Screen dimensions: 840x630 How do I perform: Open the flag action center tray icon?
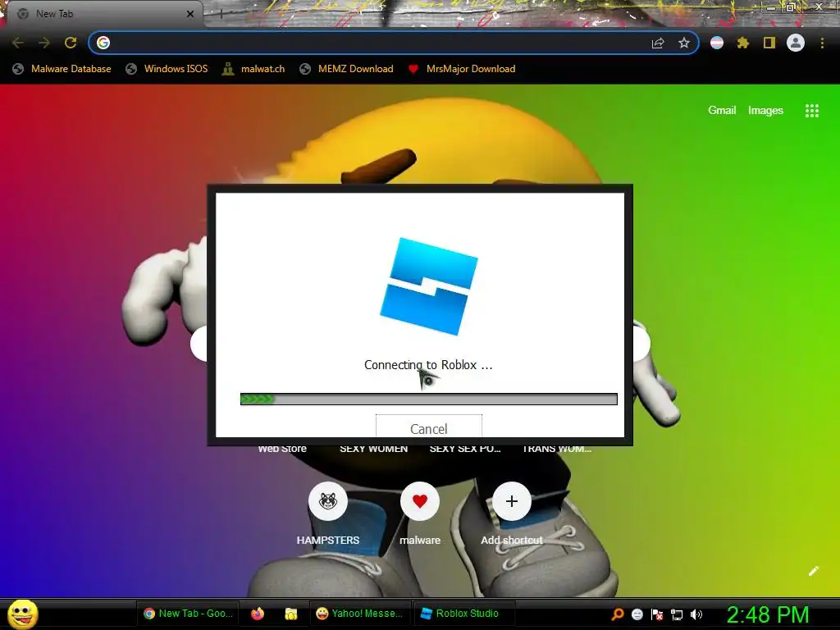(x=657, y=614)
